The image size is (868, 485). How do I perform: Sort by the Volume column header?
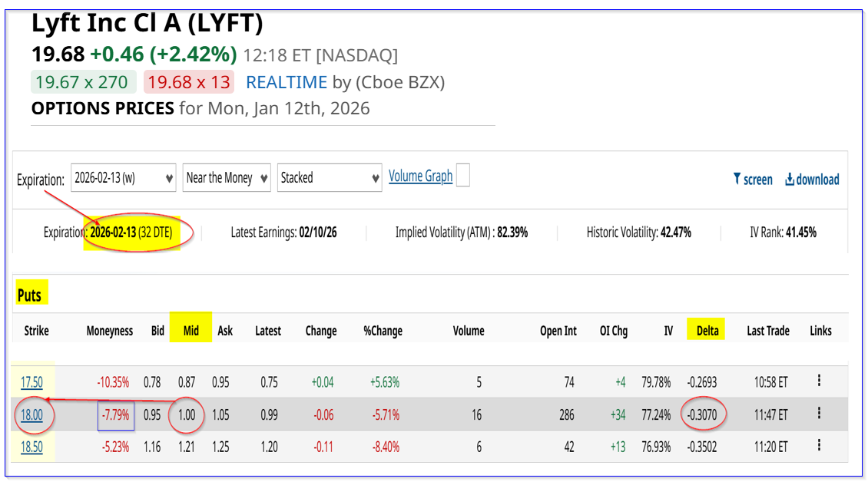pos(469,331)
